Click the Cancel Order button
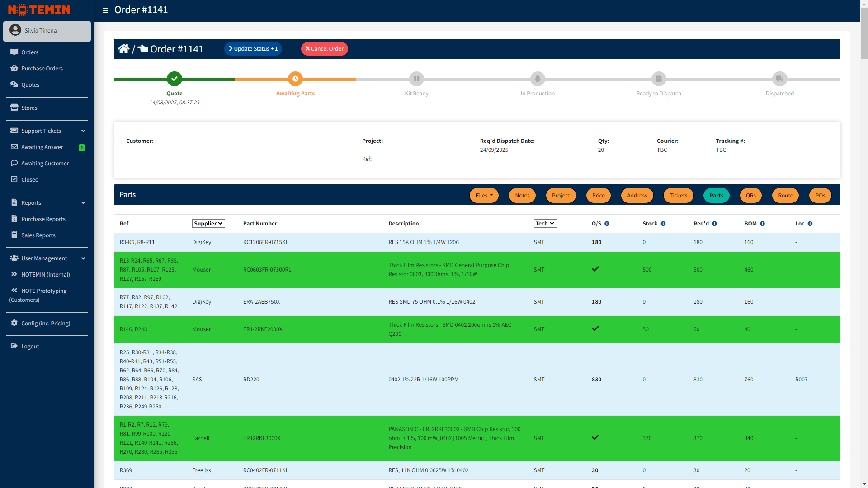 (324, 48)
